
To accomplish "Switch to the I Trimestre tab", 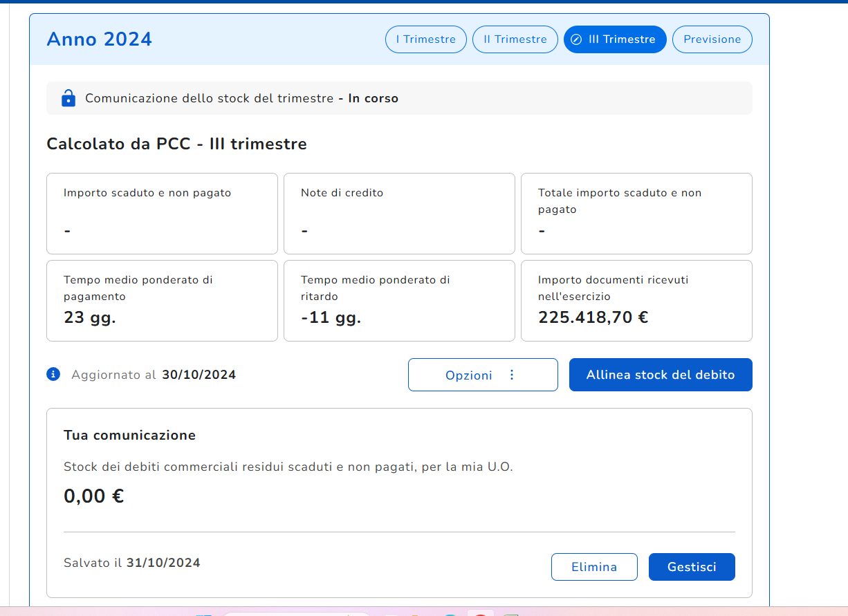I will pos(425,39).
